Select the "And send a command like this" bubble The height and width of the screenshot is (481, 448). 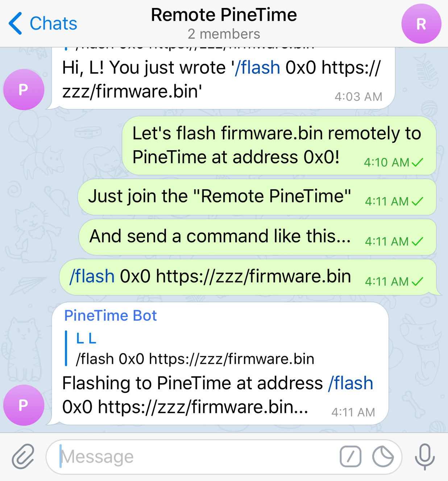[257, 237]
